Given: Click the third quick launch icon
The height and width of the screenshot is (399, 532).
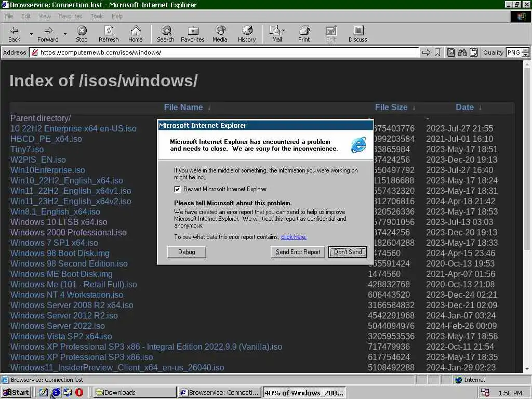Looking at the screenshot, I should click(68, 392).
